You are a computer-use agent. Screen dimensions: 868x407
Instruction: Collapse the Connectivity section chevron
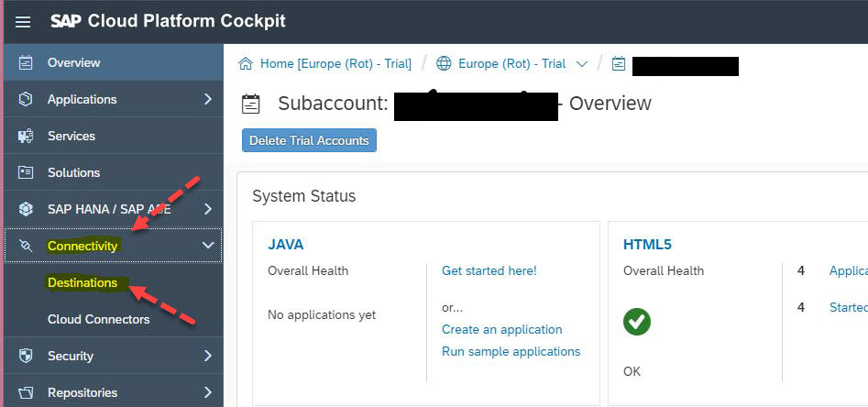click(x=208, y=245)
